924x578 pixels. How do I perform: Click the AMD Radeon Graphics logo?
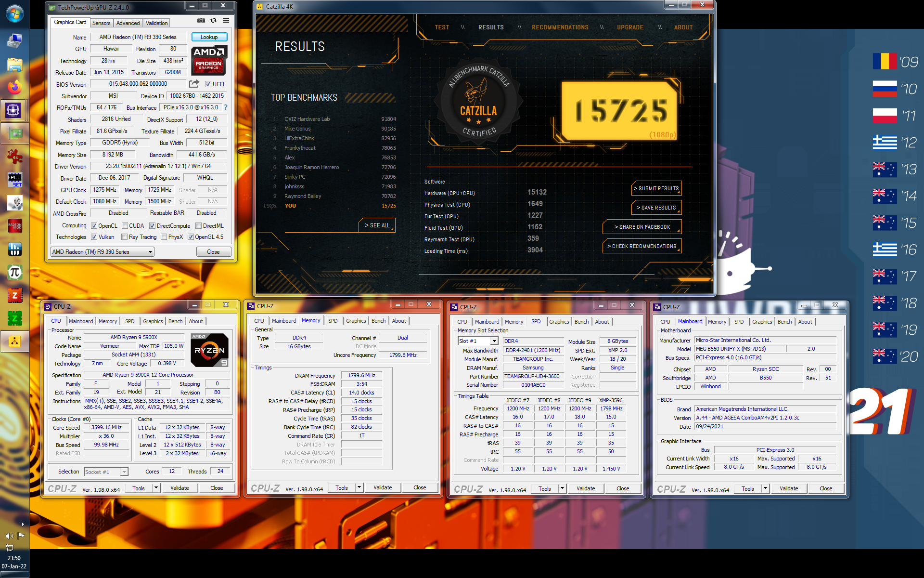pos(209,60)
